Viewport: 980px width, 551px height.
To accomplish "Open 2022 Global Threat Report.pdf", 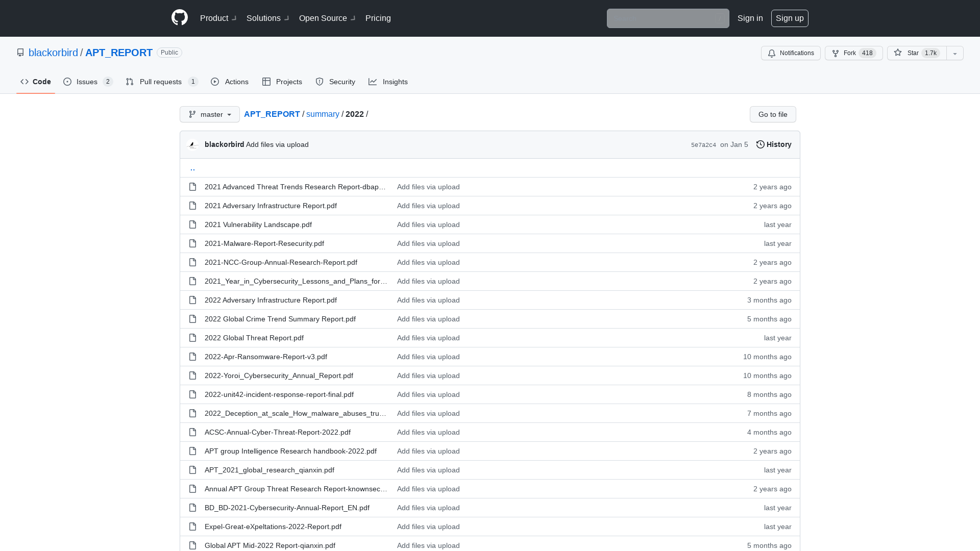I will (254, 338).
